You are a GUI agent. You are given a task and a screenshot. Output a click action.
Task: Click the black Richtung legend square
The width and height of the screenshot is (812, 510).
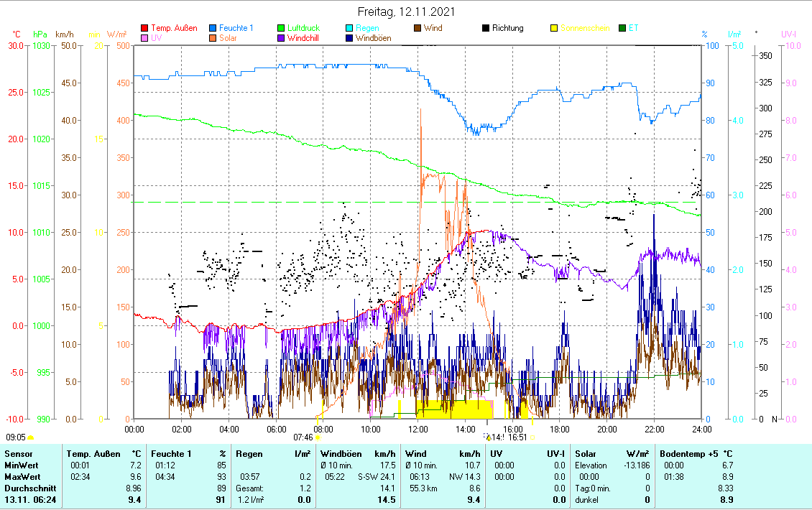486,29
